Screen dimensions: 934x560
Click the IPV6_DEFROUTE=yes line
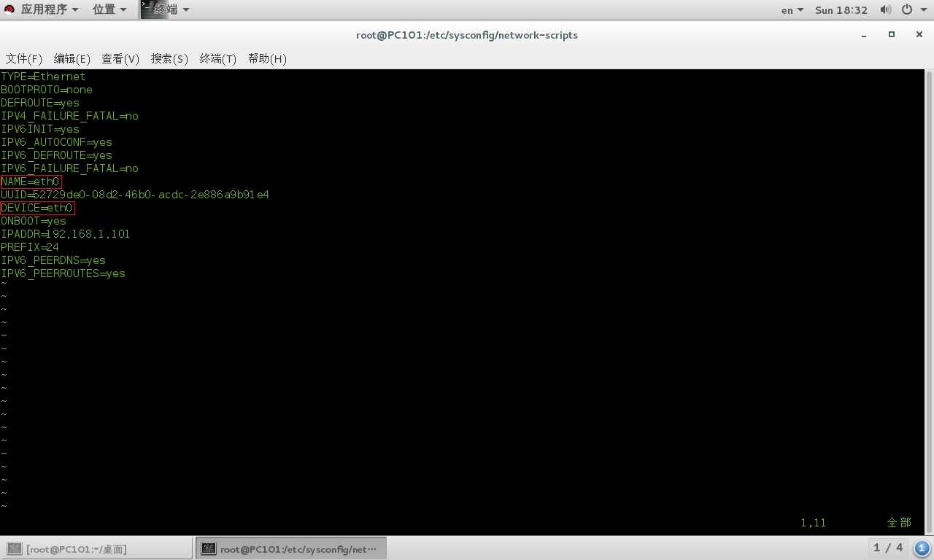(x=56, y=155)
